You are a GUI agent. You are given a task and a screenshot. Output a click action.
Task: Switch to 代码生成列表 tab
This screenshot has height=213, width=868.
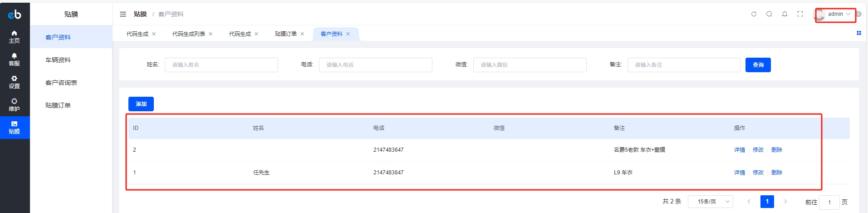tap(189, 34)
